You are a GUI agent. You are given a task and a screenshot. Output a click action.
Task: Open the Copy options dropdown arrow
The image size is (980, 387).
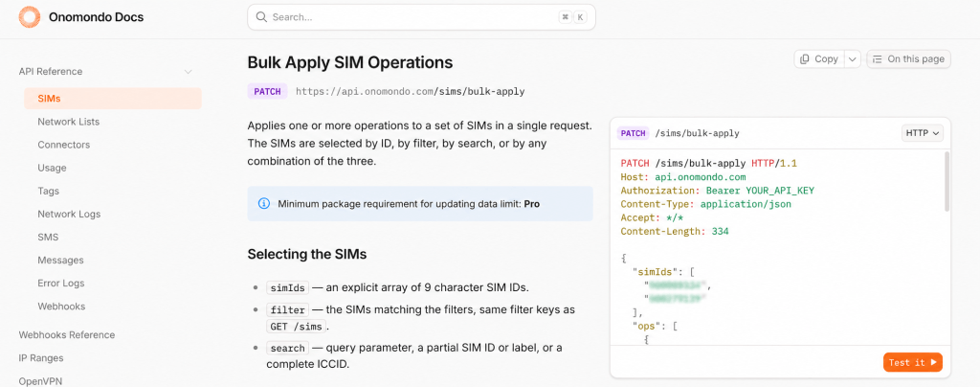853,58
